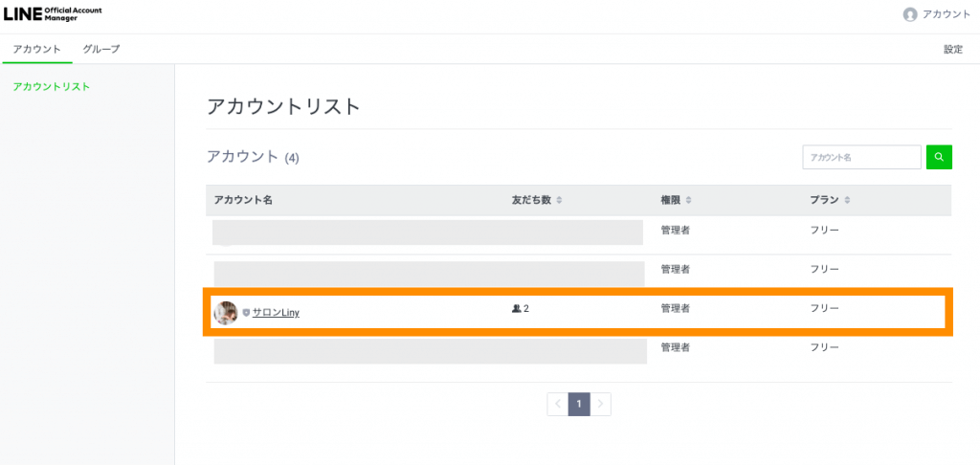Screen dimensions: 980x465
Task: Click the friends count icon showing 2
Action: click(x=516, y=308)
